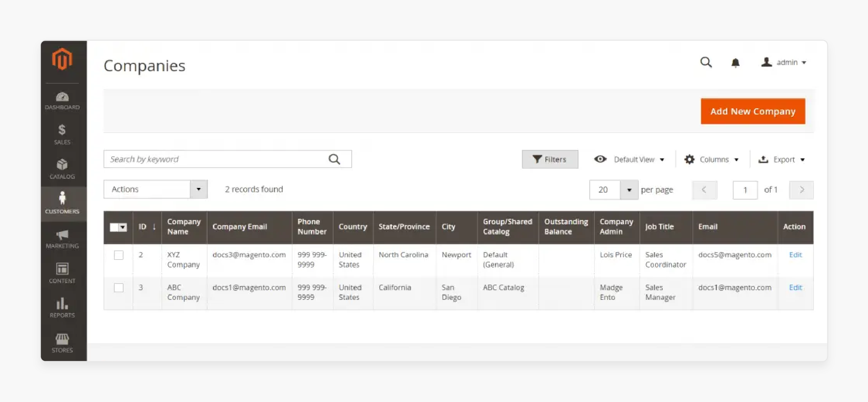Click the Export upload icon
Image resolution: width=868 pixels, height=402 pixels.
pos(763,159)
